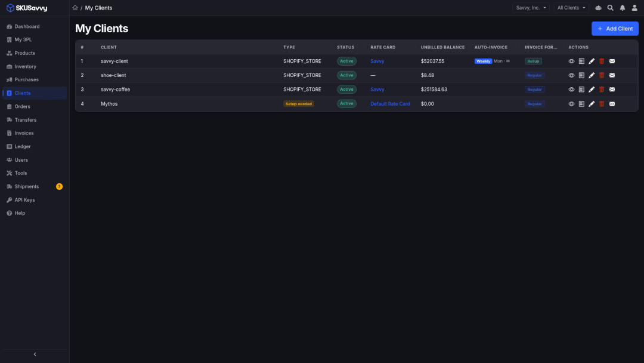The width and height of the screenshot is (644, 363).
Task: Go home via breadcrumb house icon
Action: [75, 8]
